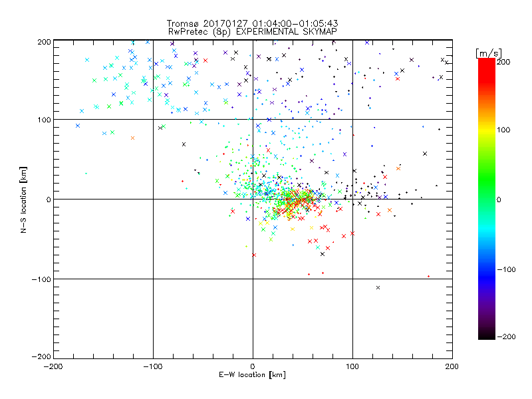Click the -100 tick label on E-W axis
This screenshot has width=532, height=399.
click(153, 366)
